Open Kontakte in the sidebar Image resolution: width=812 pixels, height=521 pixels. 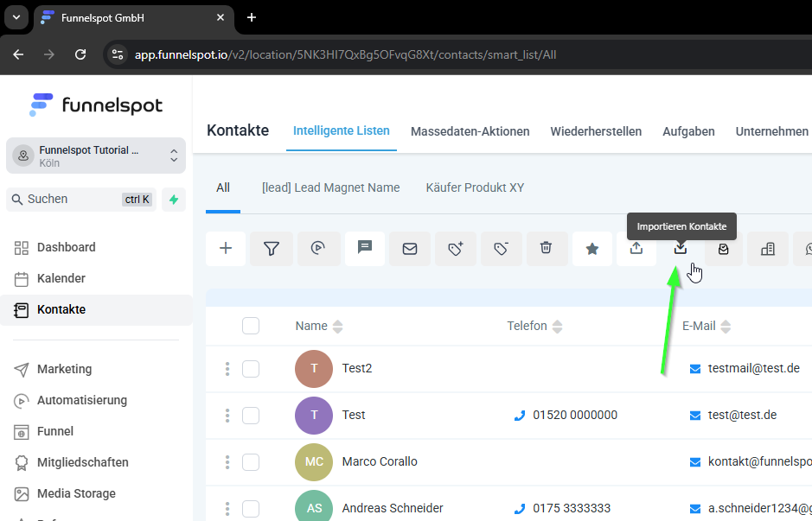[x=96, y=309]
